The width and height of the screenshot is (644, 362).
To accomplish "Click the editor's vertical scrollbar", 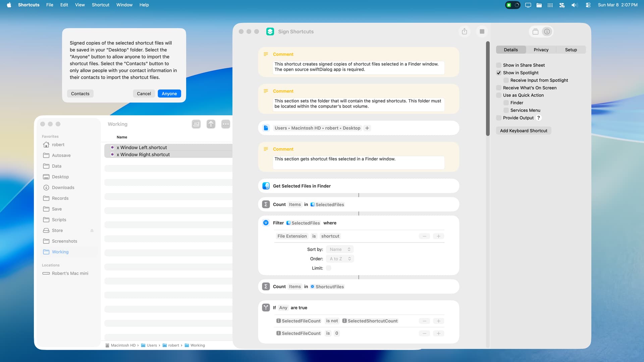I will [x=488, y=89].
